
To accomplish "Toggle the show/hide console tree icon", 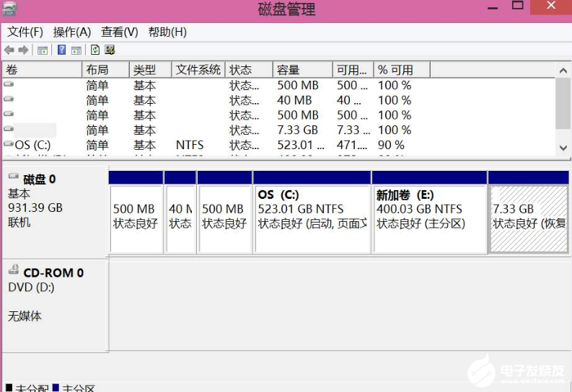I will tap(43, 50).
